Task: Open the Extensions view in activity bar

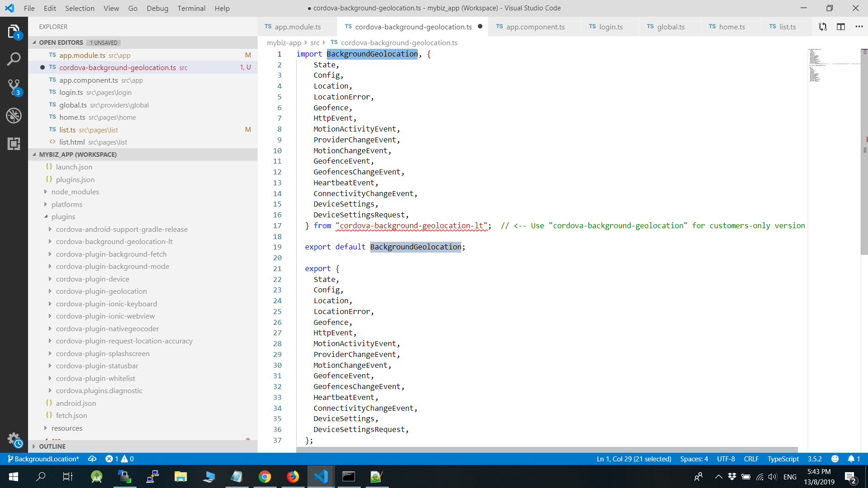Action: point(14,144)
